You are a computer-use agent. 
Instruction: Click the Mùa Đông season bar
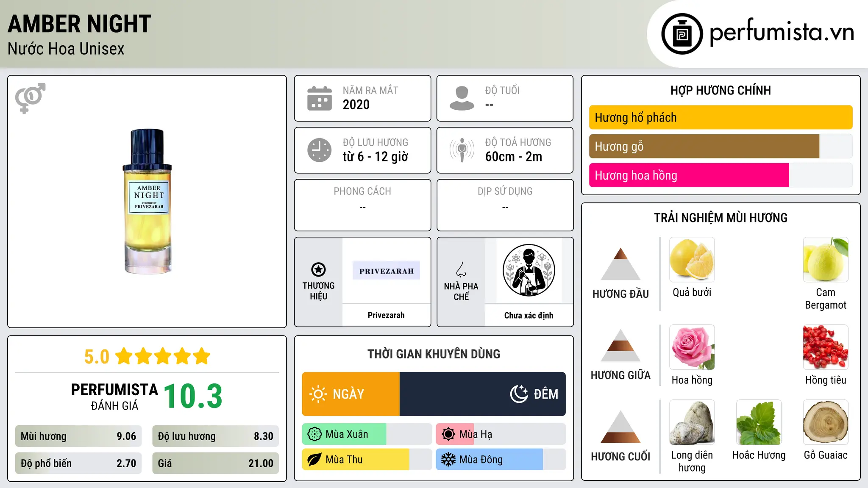coord(501,460)
